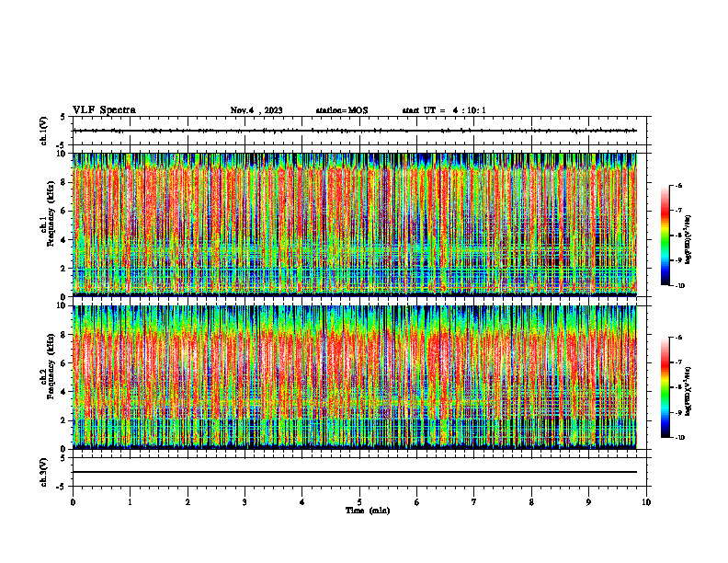The image size is (728, 563).
Task: Click the -6 label on ch.2 color bar
Action: click(x=678, y=338)
